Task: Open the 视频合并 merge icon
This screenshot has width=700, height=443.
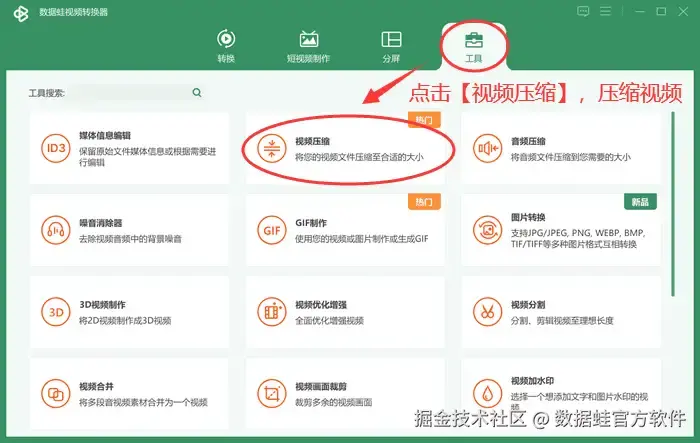Action: click(x=56, y=394)
